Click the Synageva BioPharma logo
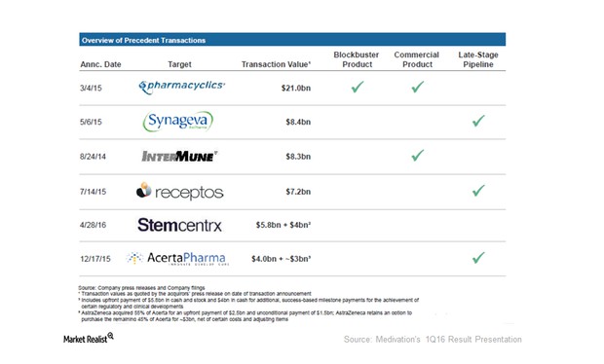The image size is (604, 364). [x=178, y=122]
